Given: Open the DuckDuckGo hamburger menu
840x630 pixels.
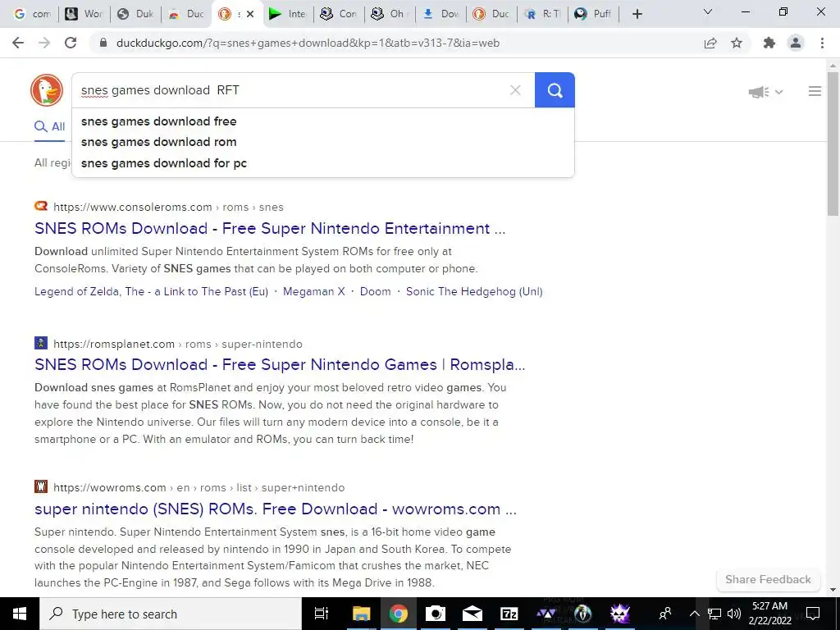Looking at the screenshot, I should point(815,91).
